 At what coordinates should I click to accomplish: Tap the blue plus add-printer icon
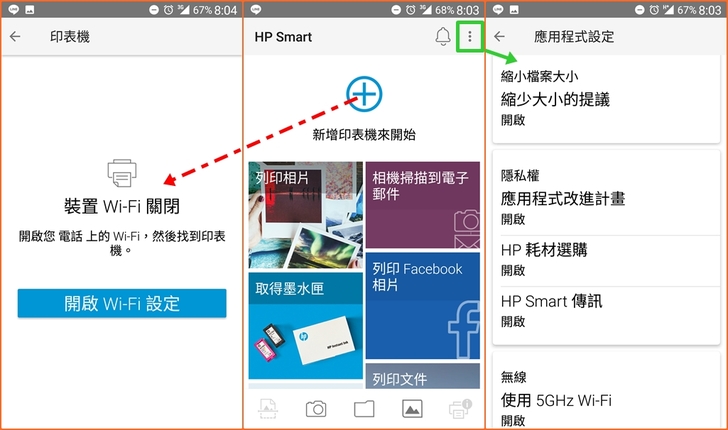364,94
